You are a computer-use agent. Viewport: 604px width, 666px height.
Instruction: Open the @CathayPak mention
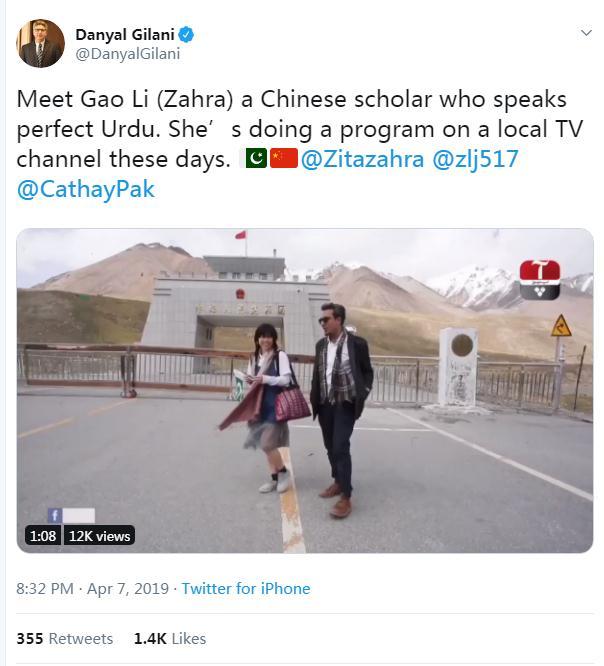click(x=85, y=189)
